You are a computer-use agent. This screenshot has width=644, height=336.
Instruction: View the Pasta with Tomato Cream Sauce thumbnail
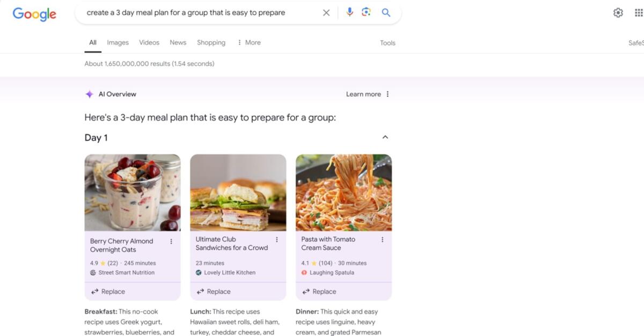(343, 193)
